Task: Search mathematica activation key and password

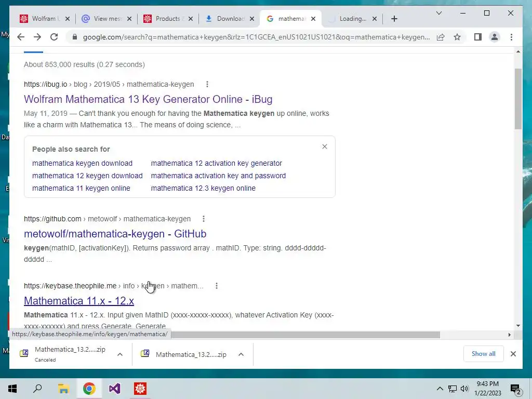Action: (218, 176)
